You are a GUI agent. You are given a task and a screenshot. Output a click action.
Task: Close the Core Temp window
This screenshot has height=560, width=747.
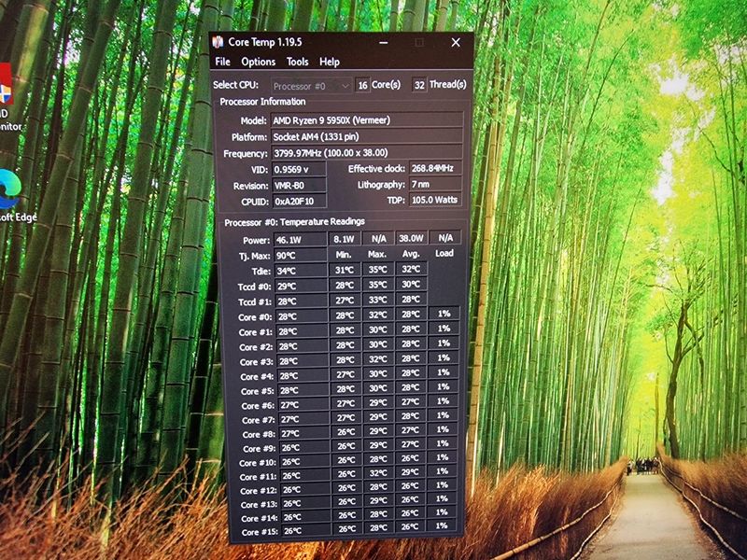coord(456,42)
